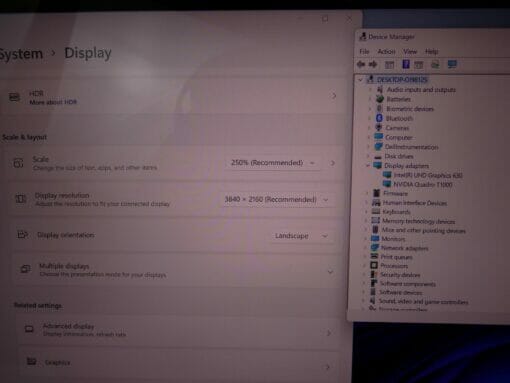
Task: Click the Display adapters category icon
Action: pos(377,165)
